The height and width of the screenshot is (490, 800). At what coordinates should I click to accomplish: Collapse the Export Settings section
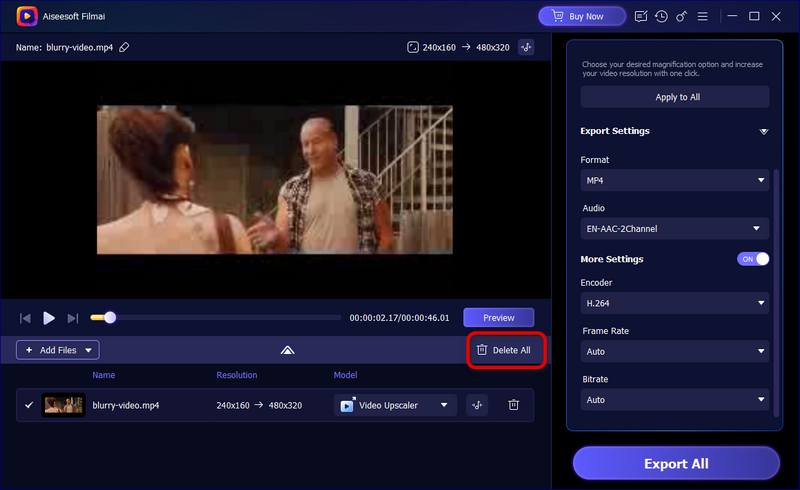(763, 131)
